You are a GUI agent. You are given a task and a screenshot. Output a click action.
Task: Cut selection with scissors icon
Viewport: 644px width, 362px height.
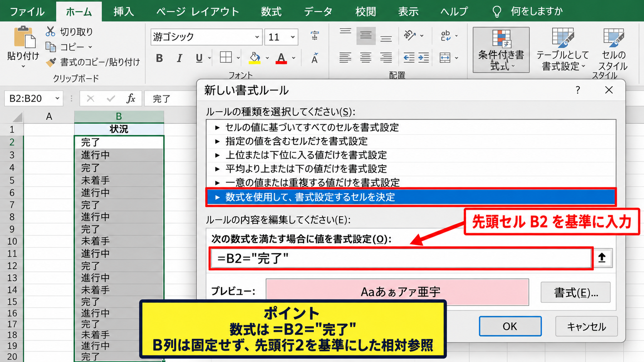pos(50,32)
